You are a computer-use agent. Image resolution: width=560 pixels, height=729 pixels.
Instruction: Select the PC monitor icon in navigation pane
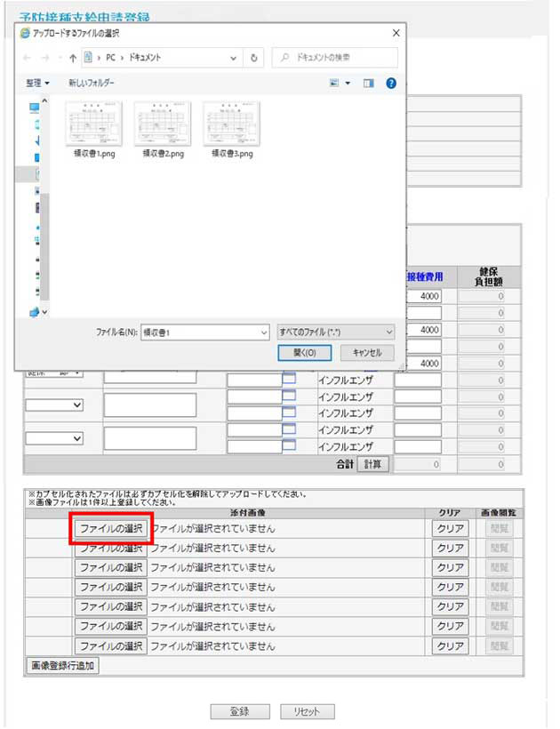point(34,108)
